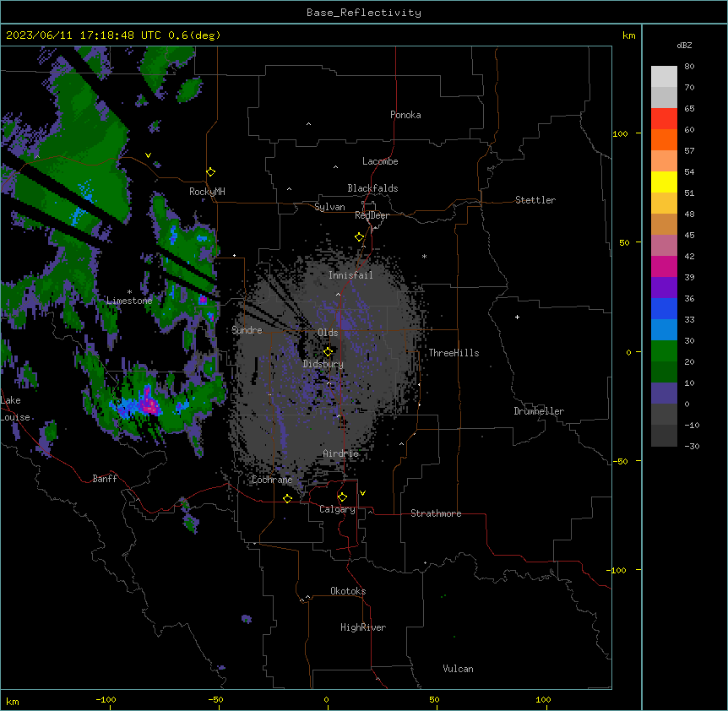Click the Banff label

pyautogui.click(x=105, y=479)
